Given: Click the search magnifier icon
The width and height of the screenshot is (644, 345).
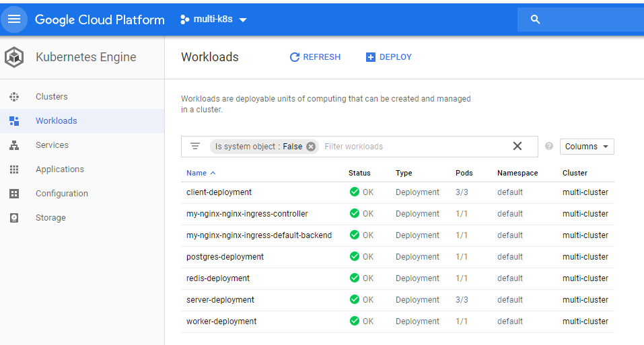Looking at the screenshot, I should click(x=535, y=20).
